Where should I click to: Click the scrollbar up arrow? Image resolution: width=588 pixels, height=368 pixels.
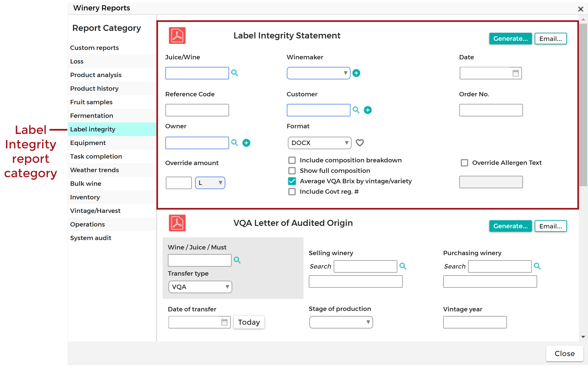click(583, 19)
